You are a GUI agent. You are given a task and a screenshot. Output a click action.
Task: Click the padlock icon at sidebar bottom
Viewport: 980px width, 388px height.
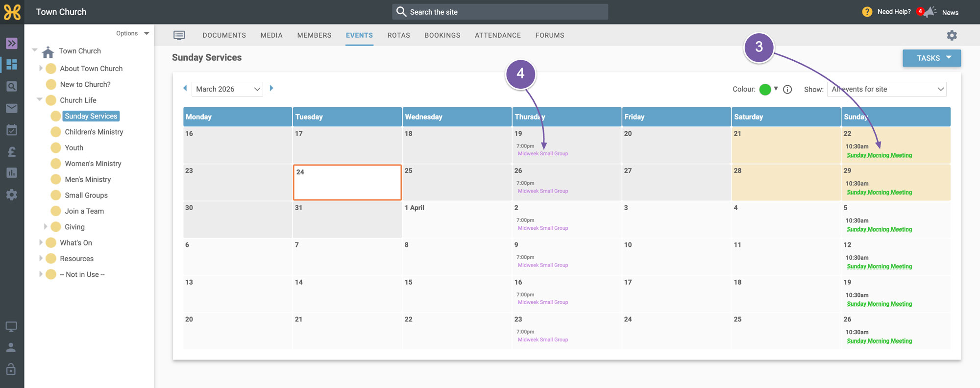click(11, 368)
